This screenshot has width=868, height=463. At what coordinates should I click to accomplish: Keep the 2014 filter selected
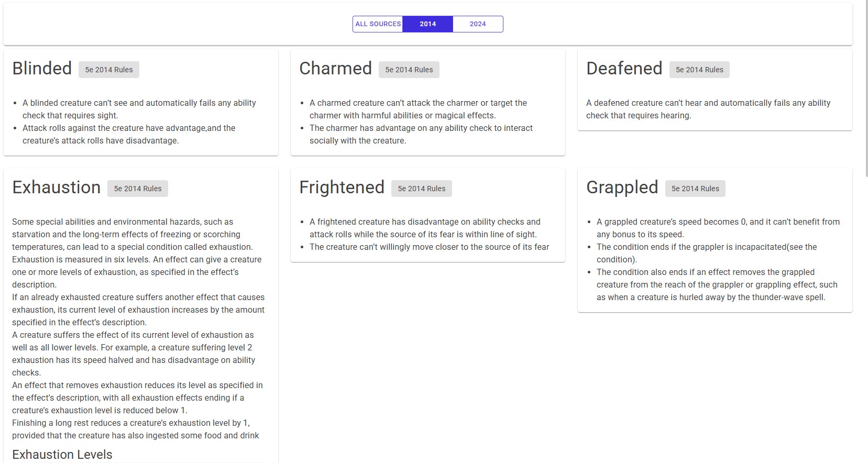(427, 24)
